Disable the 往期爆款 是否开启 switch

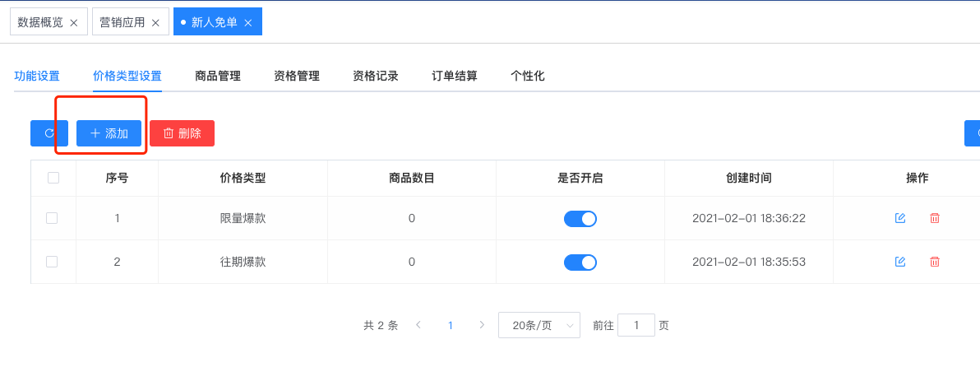tap(580, 263)
